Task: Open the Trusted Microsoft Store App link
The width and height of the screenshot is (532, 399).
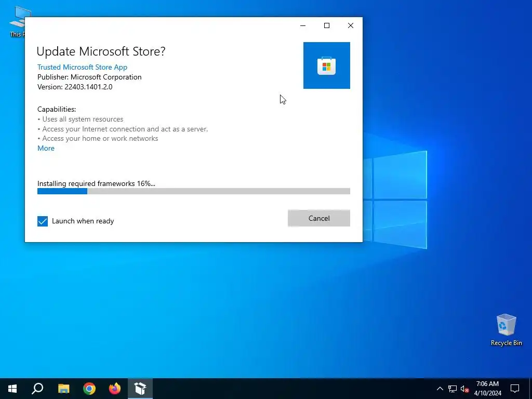Action: coord(82,67)
